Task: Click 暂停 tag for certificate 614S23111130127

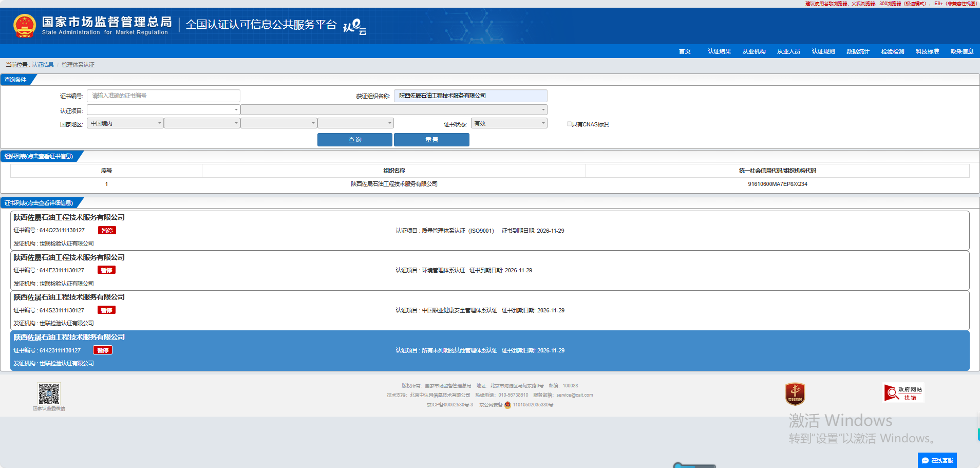Action: 106,310
